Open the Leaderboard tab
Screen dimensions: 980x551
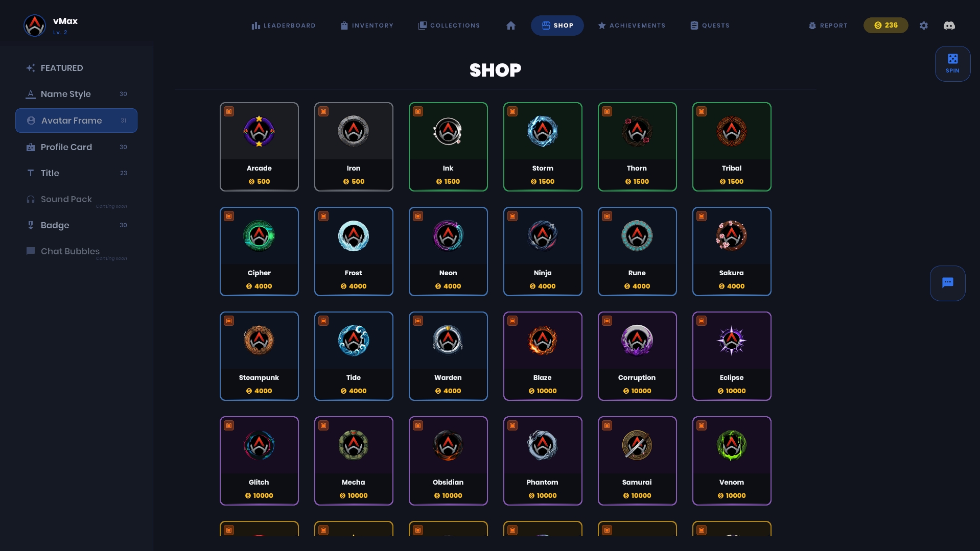[284, 26]
